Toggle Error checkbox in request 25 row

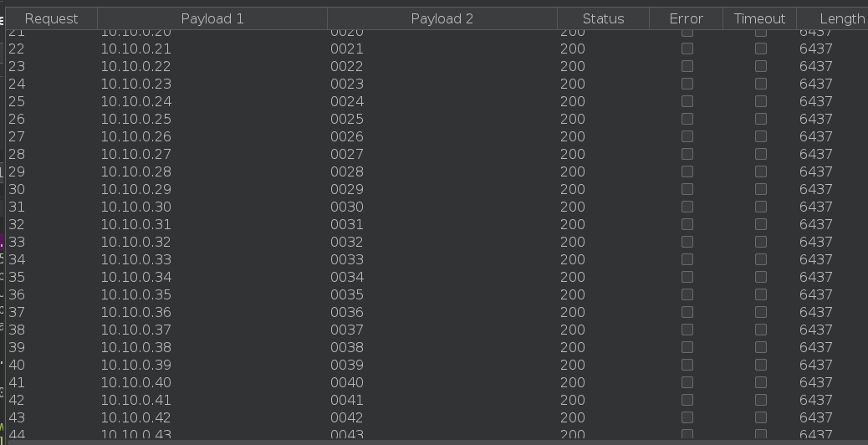(x=687, y=101)
